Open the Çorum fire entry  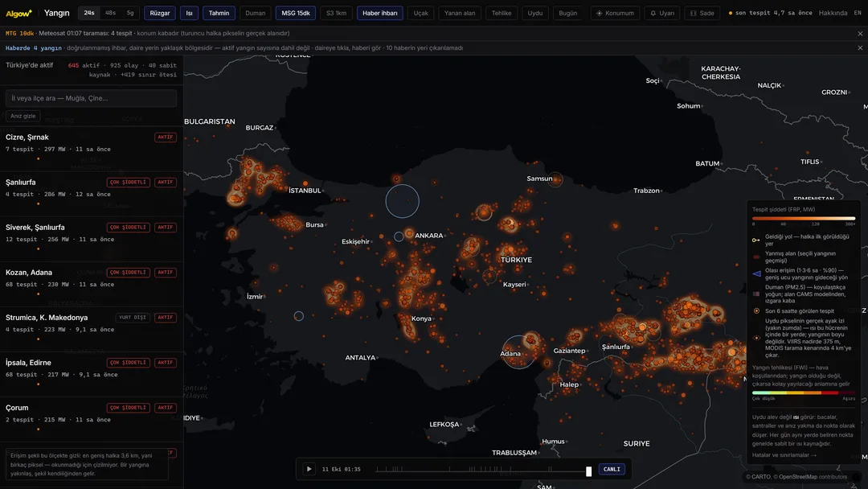tap(92, 419)
